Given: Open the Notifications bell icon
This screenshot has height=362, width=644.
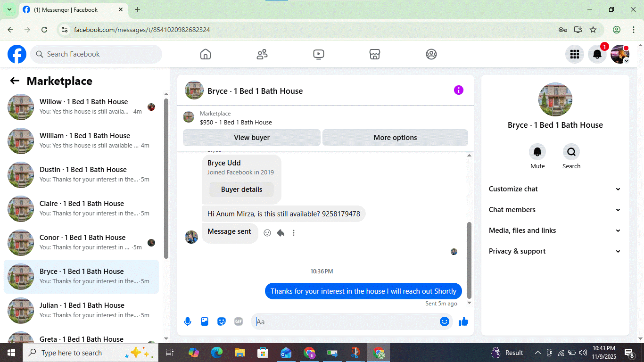Looking at the screenshot, I should click(x=597, y=54).
